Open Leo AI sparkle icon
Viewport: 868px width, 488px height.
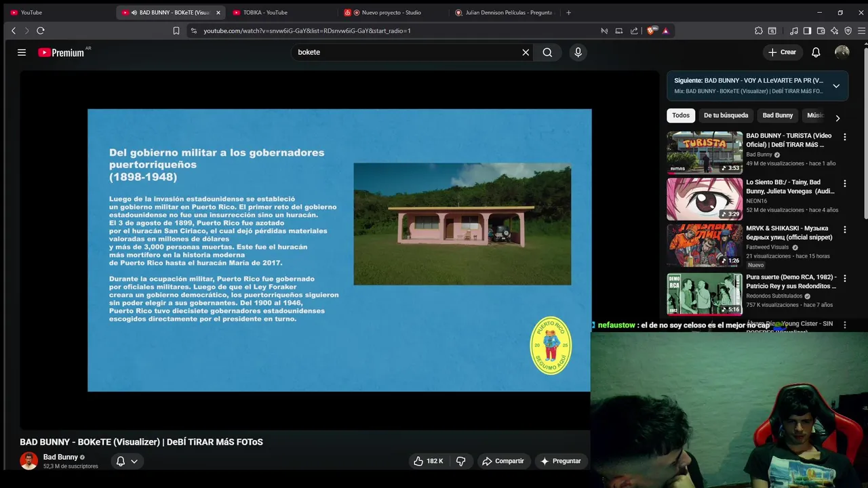(834, 30)
